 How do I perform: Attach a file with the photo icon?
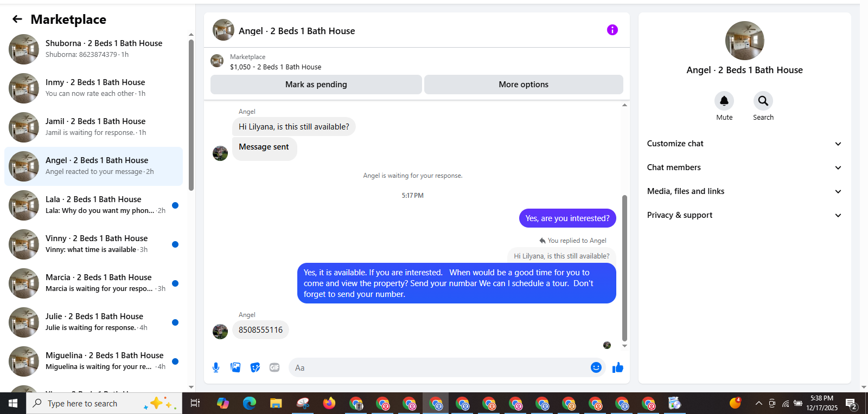(x=235, y=367)
